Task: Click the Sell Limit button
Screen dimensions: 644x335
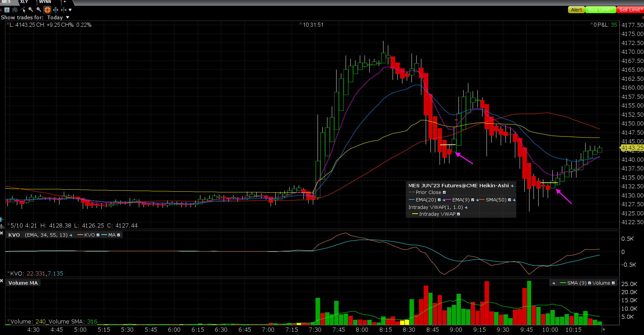Action: 630,10
